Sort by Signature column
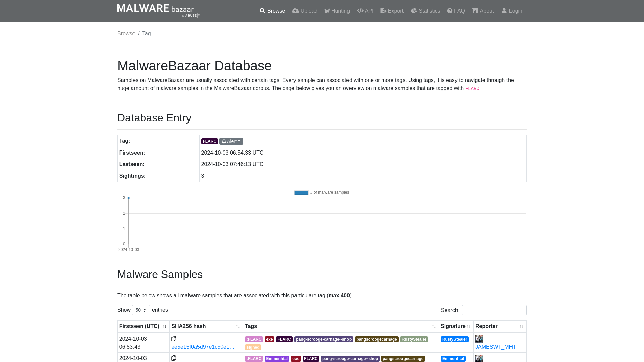 coord(456,326)
